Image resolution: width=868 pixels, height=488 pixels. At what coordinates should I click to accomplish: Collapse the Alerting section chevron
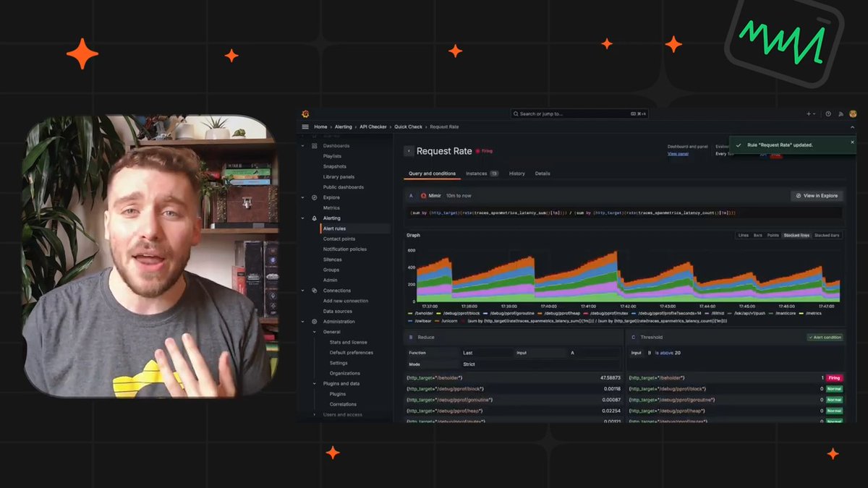click(x=303, y=218)
